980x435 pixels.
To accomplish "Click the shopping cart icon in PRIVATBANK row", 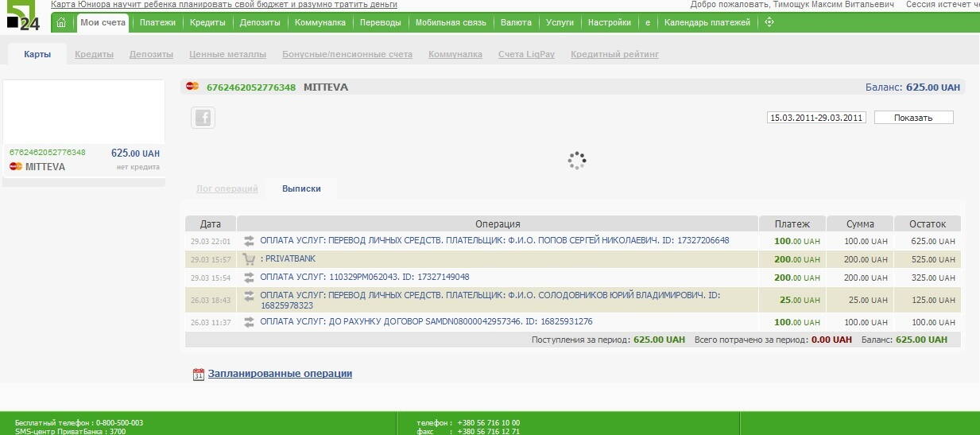I will (249, 259).
